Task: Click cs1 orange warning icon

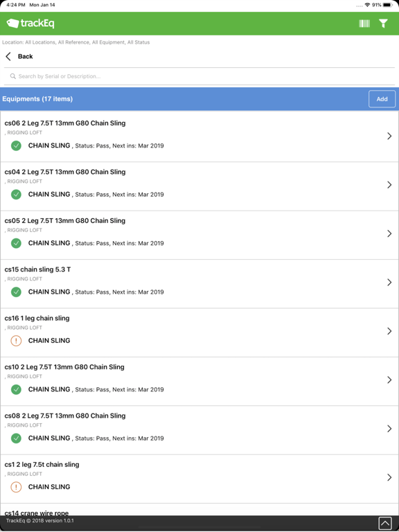Action: click(x=16, y=487)
